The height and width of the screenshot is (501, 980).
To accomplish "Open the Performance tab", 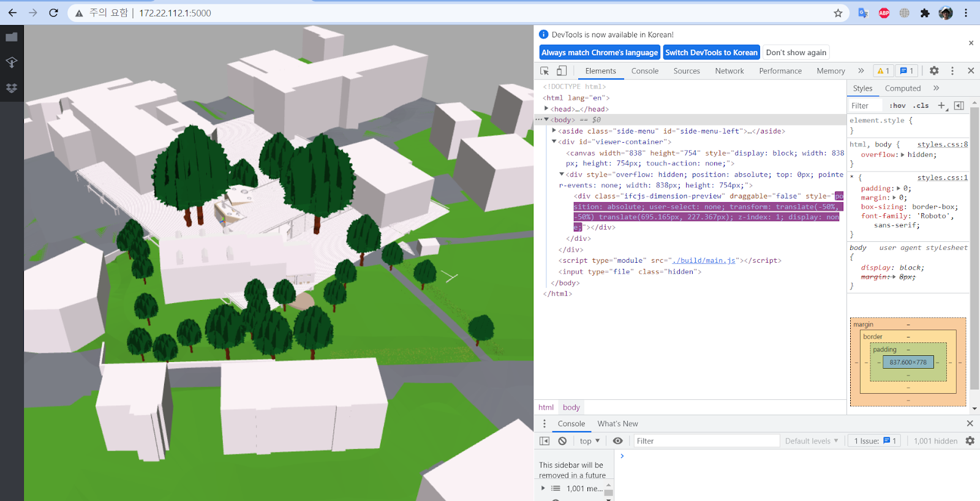I will pyautogui.click(x=780, y=71).
